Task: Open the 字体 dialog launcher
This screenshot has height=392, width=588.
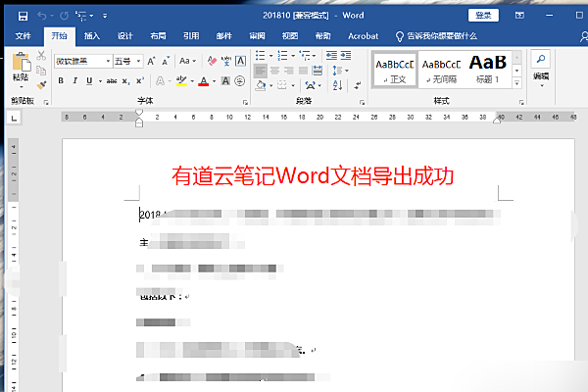Action: click(x=245, y=102)
